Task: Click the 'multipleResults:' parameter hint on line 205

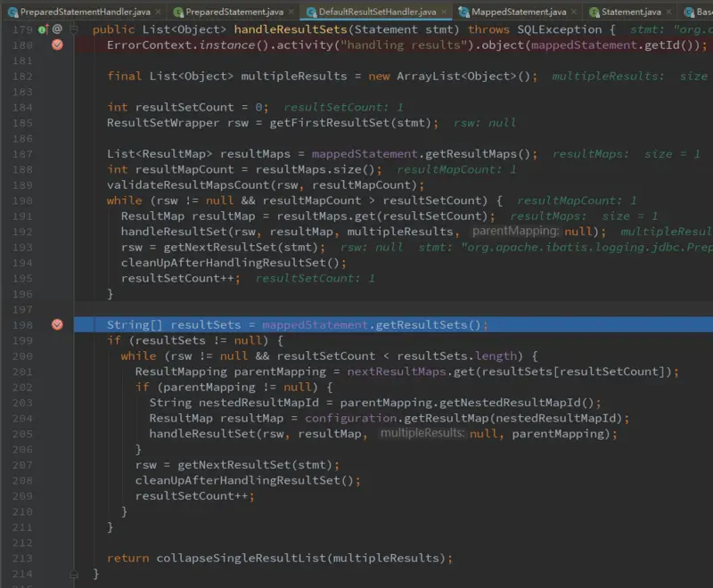Action: [x=422, y=434]
